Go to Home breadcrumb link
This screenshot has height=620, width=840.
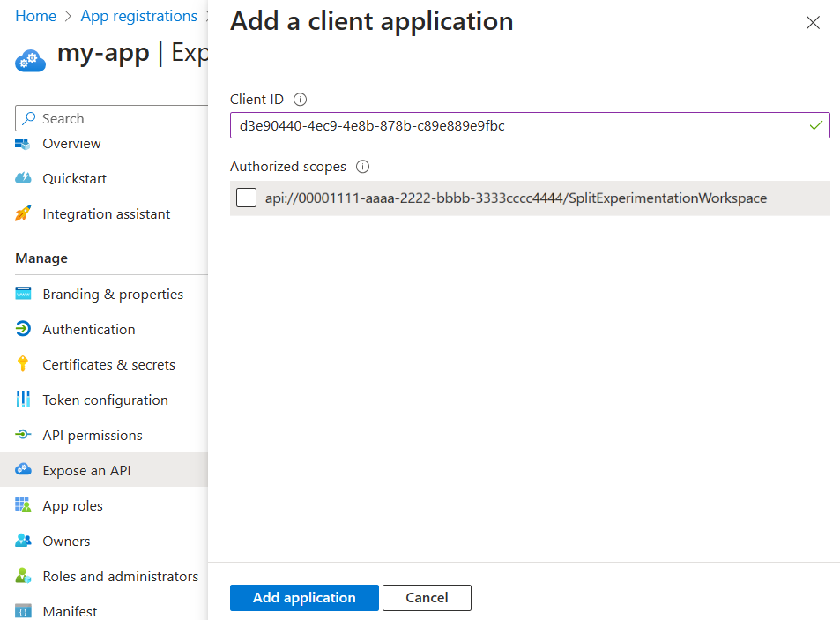[36, 16]
